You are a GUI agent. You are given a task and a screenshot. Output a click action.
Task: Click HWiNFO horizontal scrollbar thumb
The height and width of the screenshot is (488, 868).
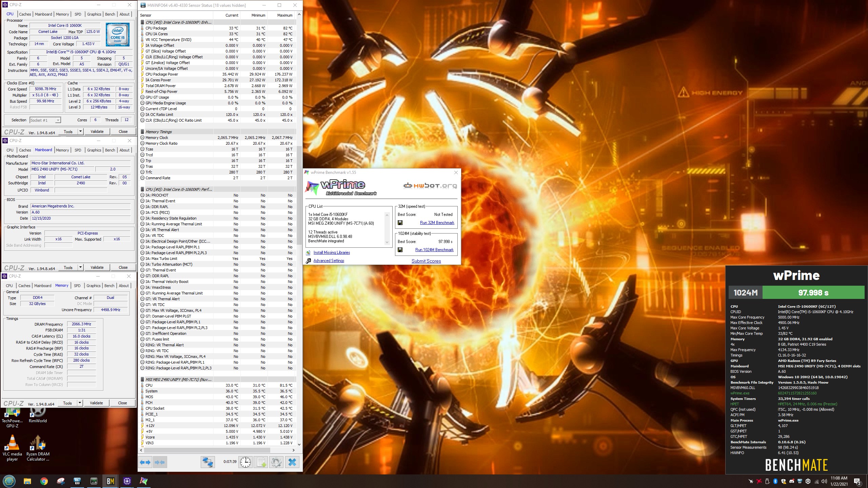[208, 450]
